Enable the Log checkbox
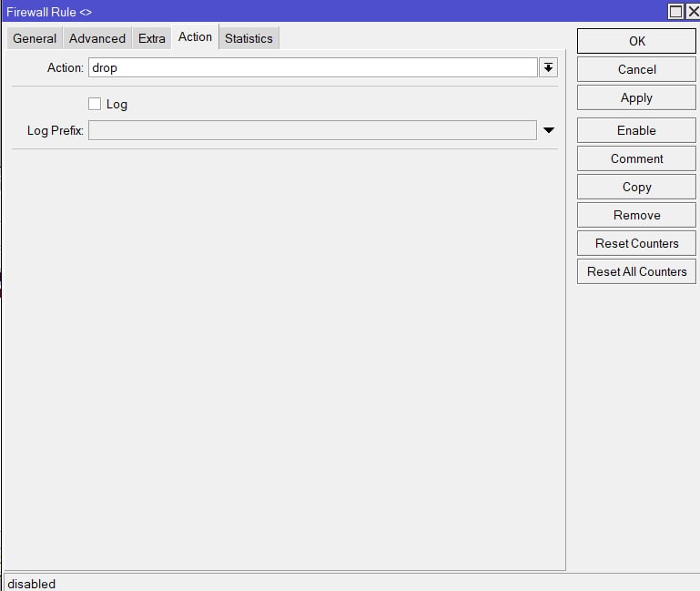 (x=95, y=104)
